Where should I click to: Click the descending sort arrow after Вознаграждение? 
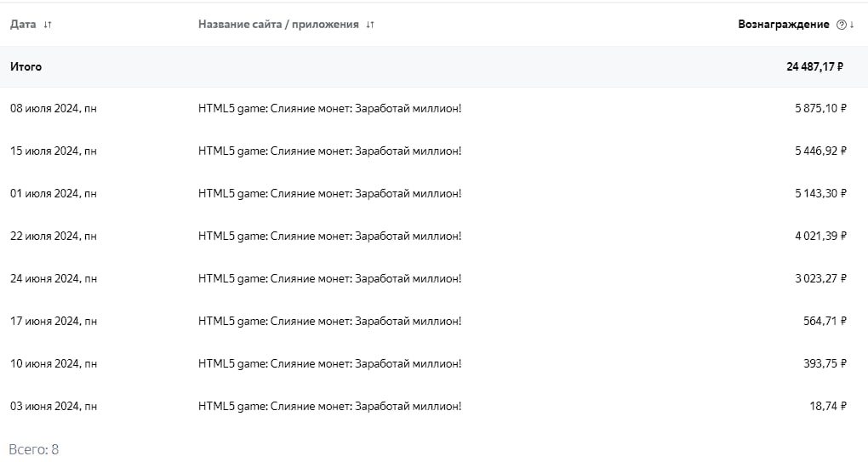[852, 25]
